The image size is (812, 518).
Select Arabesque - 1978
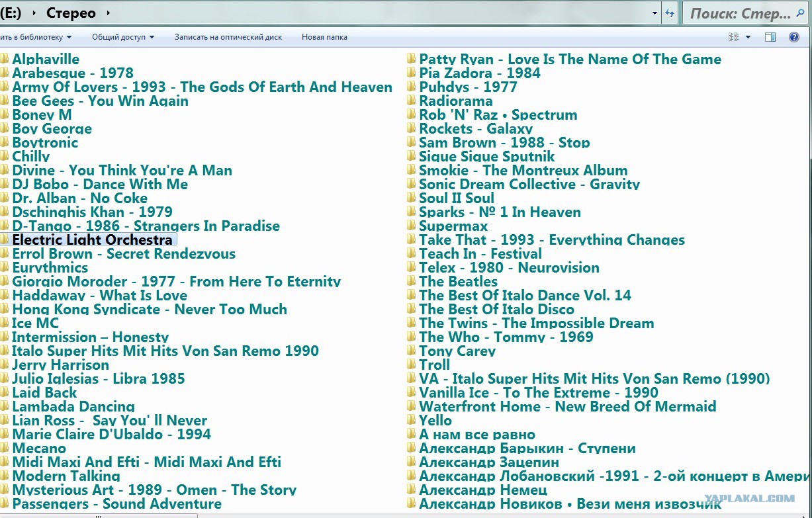coord(73,73)
